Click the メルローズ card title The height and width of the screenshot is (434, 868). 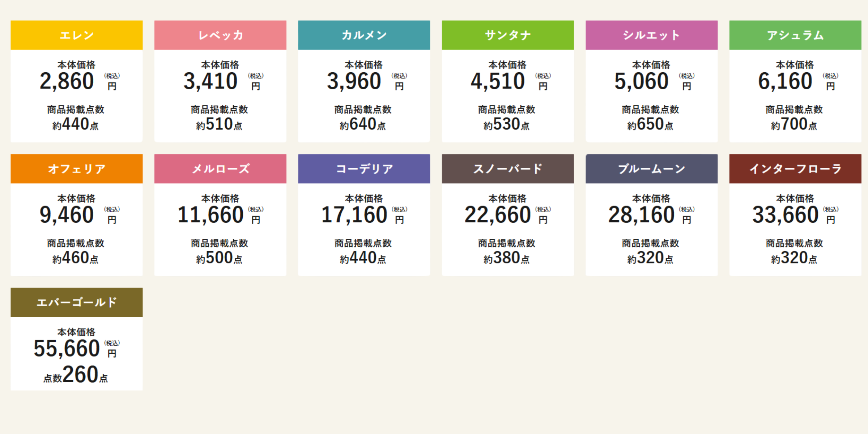(x=220, y=169)
